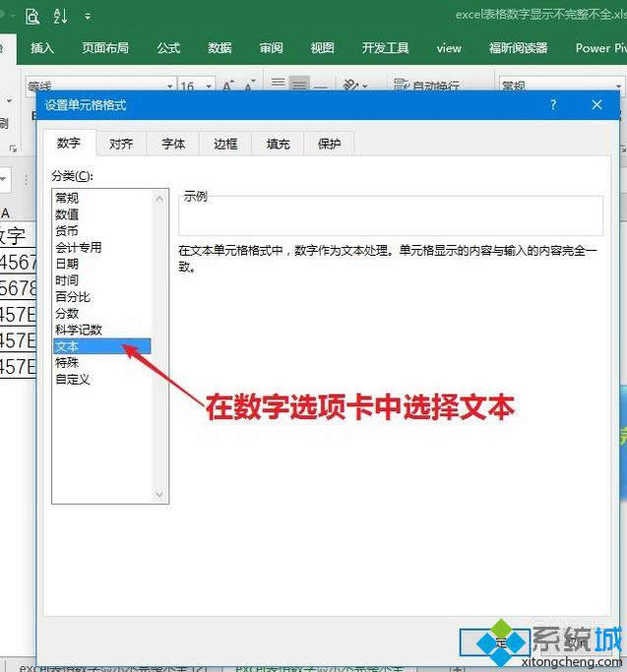Screen dimensions: 627x672
Task: Select the 保护 tab in the dialog
Action: [330, 144]
